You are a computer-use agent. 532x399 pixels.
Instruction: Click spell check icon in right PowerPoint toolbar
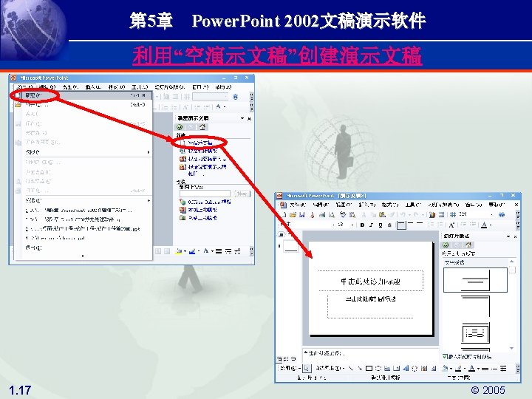click(x=343, y=214)
